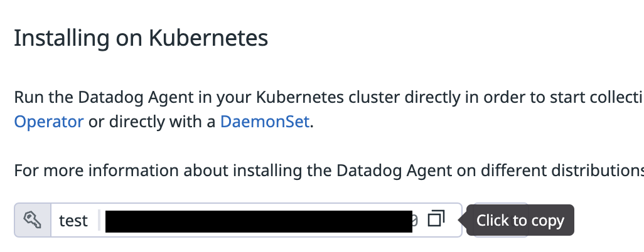The image size is (644, 252).
Task: Click the blacked-out API key value
Action: (259, 221)
